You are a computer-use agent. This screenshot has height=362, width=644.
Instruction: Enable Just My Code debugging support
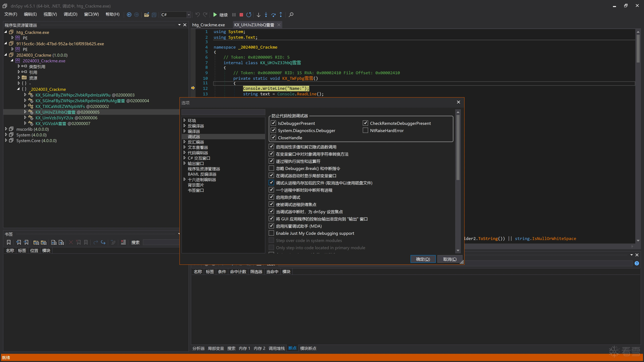click(x=271, y=233)
